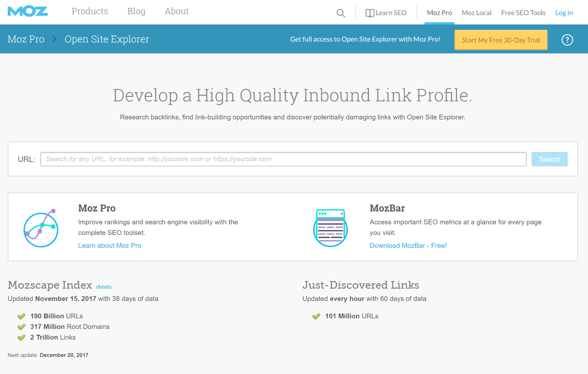Click the Moz Pro chart illustration

41,228
